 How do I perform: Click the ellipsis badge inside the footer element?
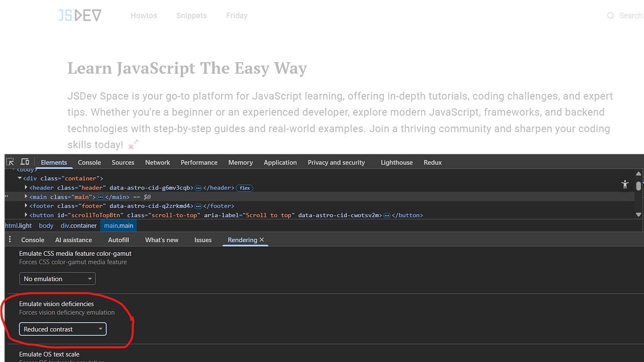click(x=197, y=205)
